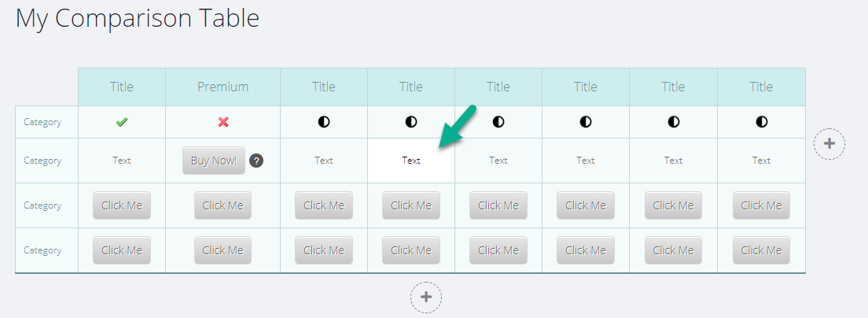Select the bottom row's Category label

pos(42,250)
